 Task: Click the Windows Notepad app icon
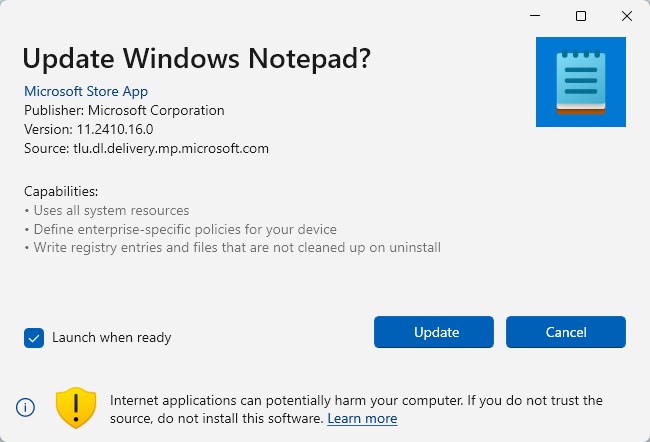[580, 81]
